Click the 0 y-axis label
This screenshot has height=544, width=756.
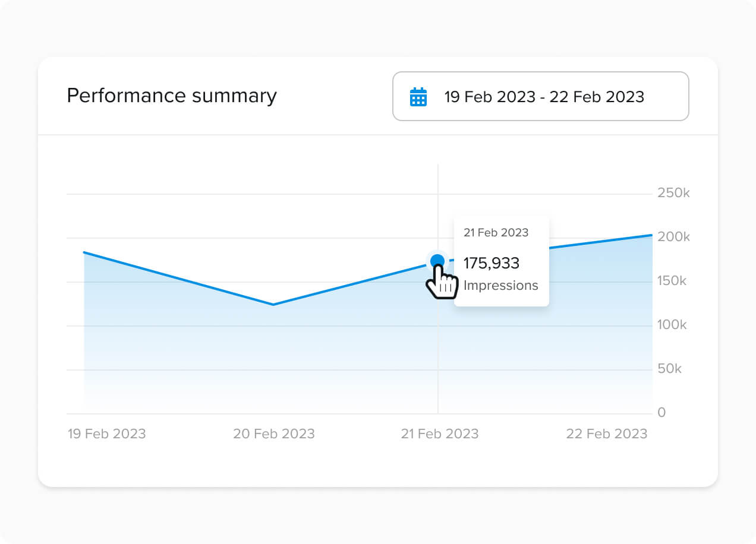tap(661, 413)
